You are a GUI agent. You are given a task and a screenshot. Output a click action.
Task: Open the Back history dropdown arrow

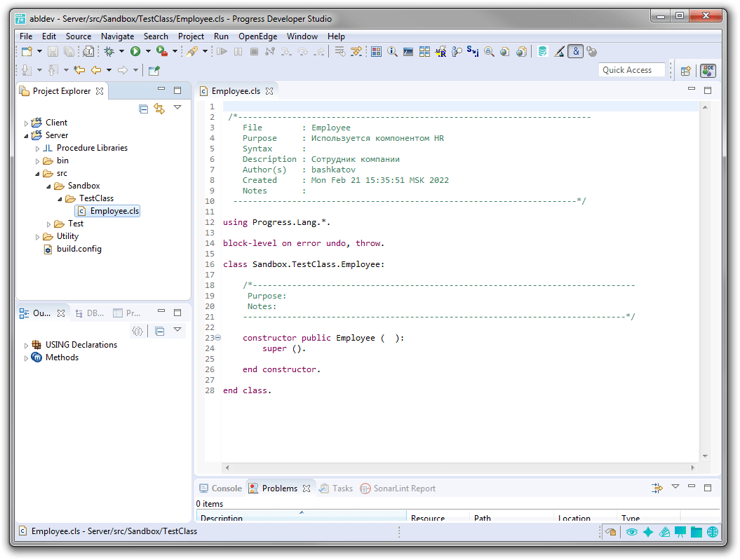(x=109, y=70)
